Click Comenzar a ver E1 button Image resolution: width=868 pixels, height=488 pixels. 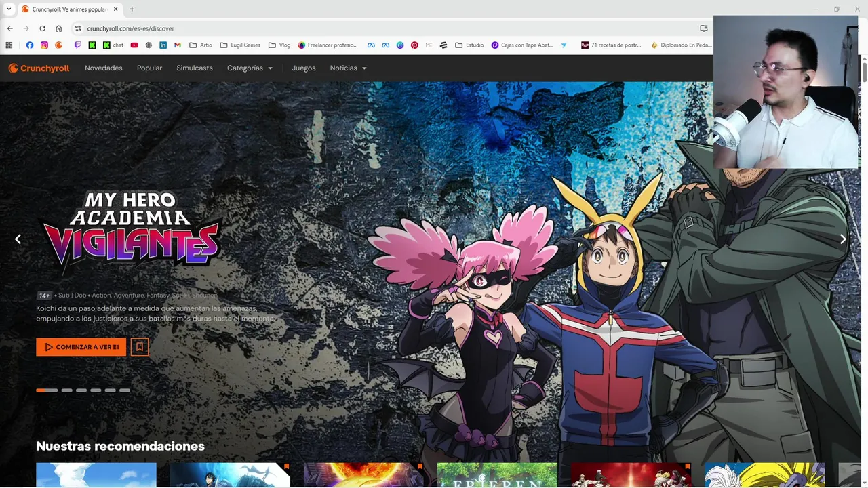pyautogui.click(x=81, y=347)
